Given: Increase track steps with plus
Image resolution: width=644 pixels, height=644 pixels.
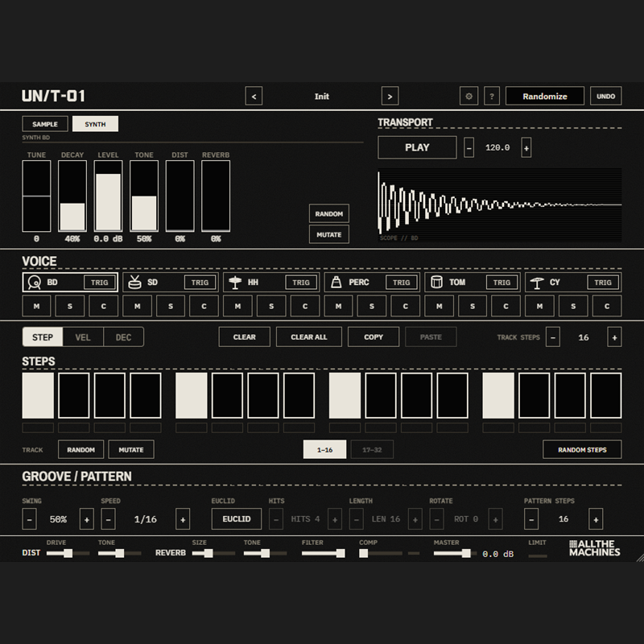Looking at the screenshot, I should (614, 337).
